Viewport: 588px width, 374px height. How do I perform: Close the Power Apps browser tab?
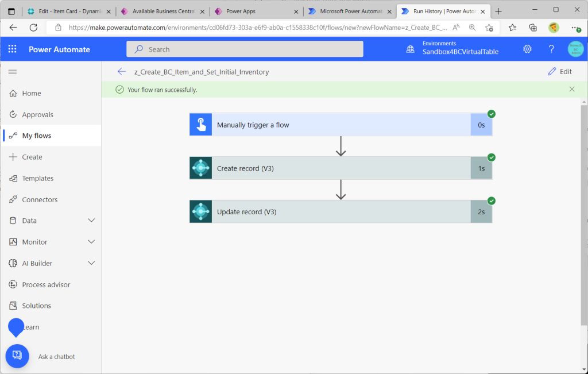(x=296, y=11)
